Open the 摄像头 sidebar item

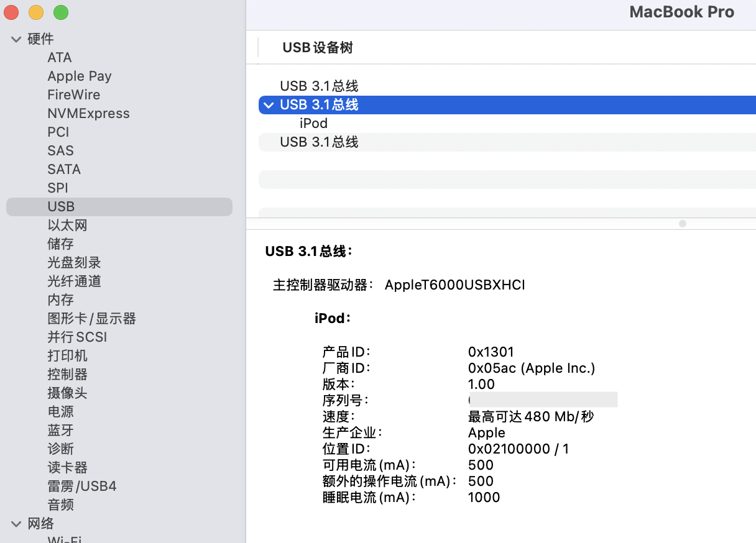click(67, 393)
